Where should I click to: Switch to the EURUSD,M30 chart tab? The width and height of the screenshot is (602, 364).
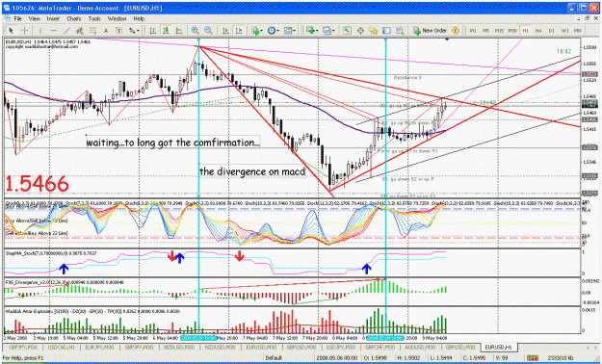pos(261,348)
